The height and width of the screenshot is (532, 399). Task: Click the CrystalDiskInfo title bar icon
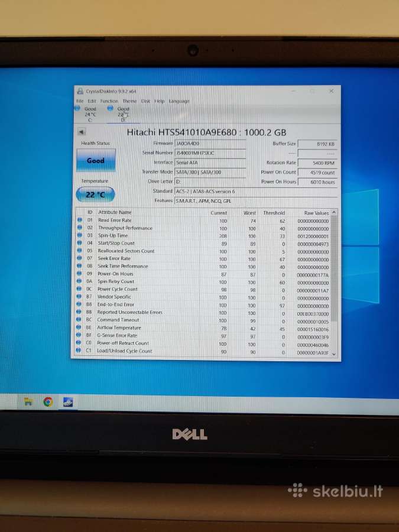pos(80,91)
